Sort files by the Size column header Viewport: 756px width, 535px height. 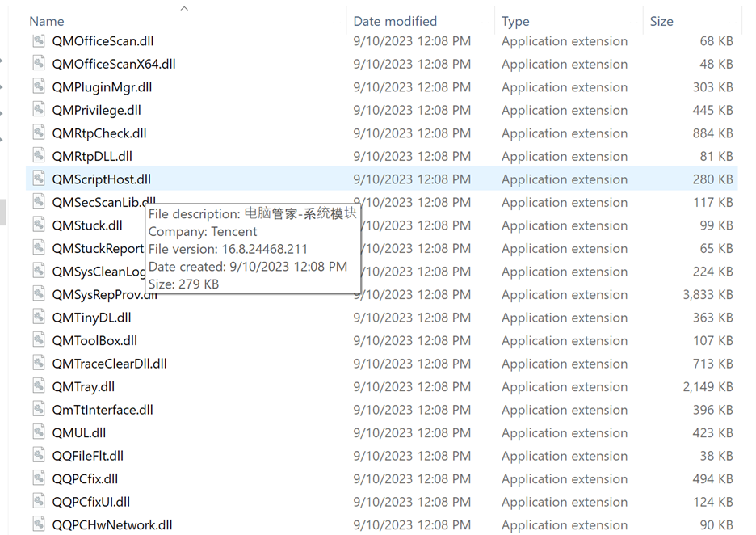(661, 21)
